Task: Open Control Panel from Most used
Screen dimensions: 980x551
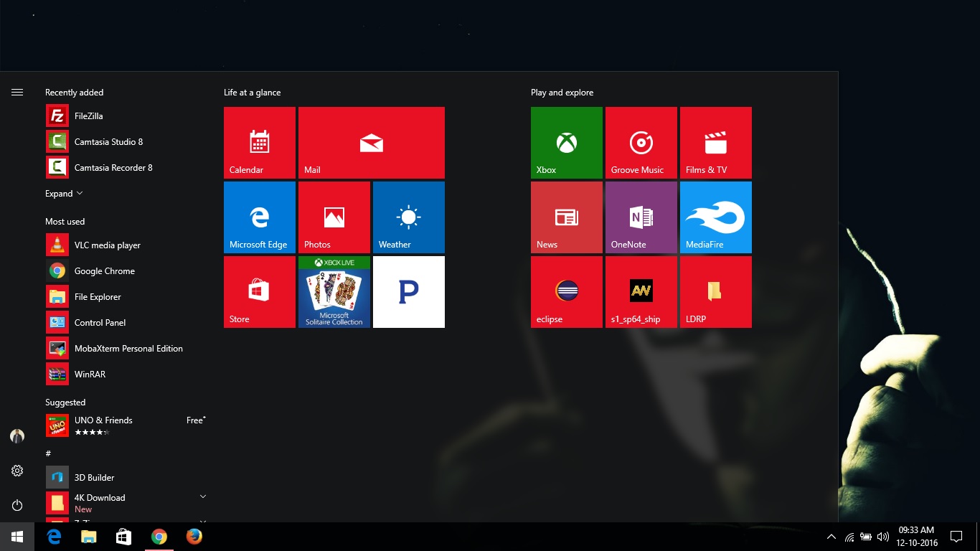Action: (126, 323)
